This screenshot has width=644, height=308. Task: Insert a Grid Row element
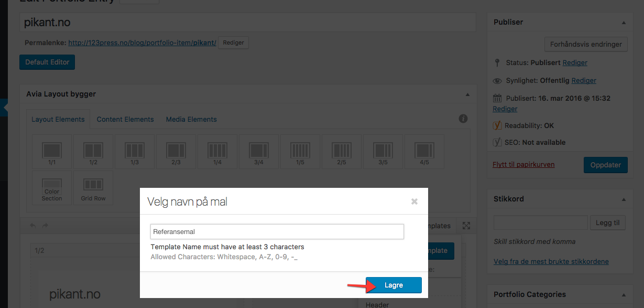(93, 188)
